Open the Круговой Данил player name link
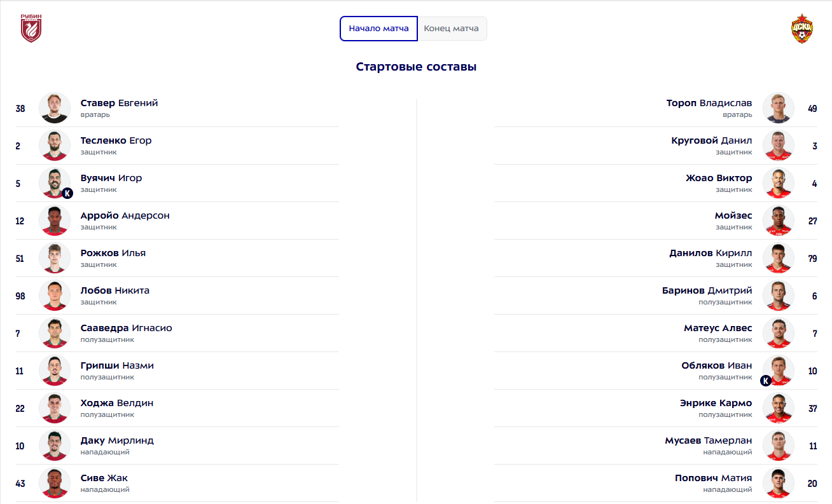This screenshot has width=832, height=504. click(x=711, y=140)
